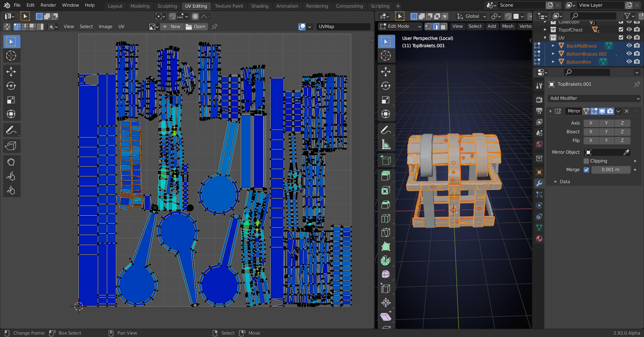
Task: Enable the Clipping checkbox
Action: click(586, 161)
